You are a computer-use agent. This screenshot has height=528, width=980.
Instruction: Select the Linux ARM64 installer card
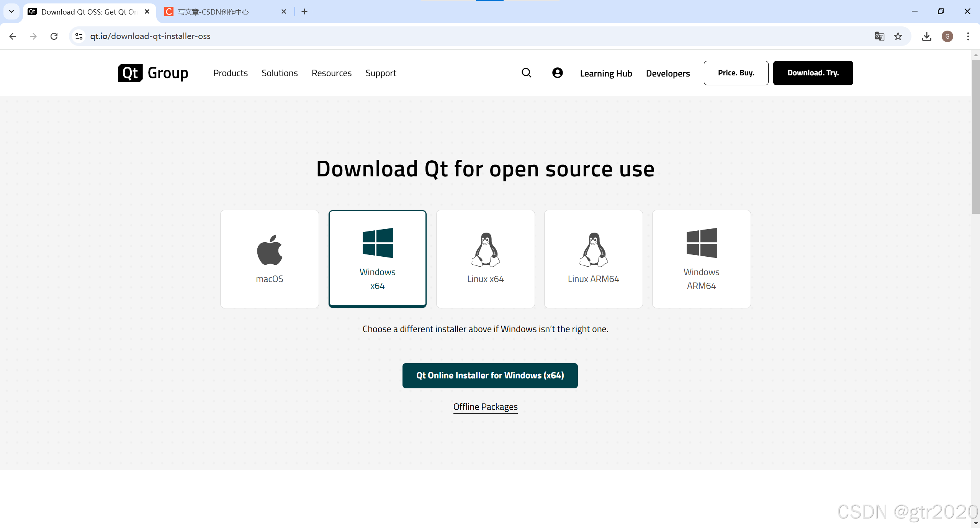(x=593, y=259)
